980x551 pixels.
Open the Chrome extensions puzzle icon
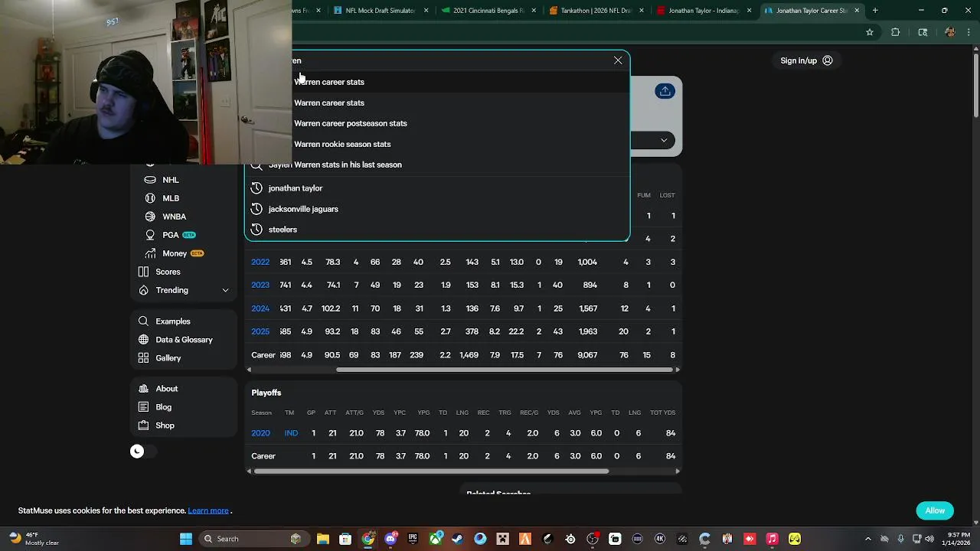pyautogui.click(x=895, y=32)
